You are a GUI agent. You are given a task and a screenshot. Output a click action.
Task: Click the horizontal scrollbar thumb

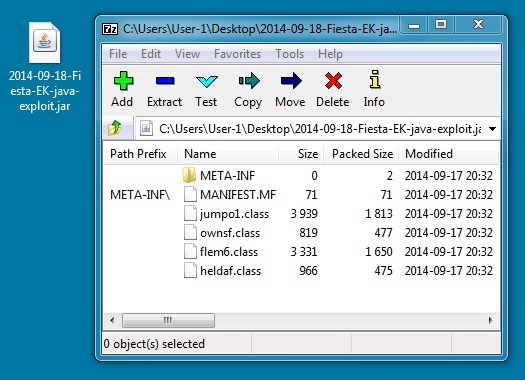click(168, 320)
